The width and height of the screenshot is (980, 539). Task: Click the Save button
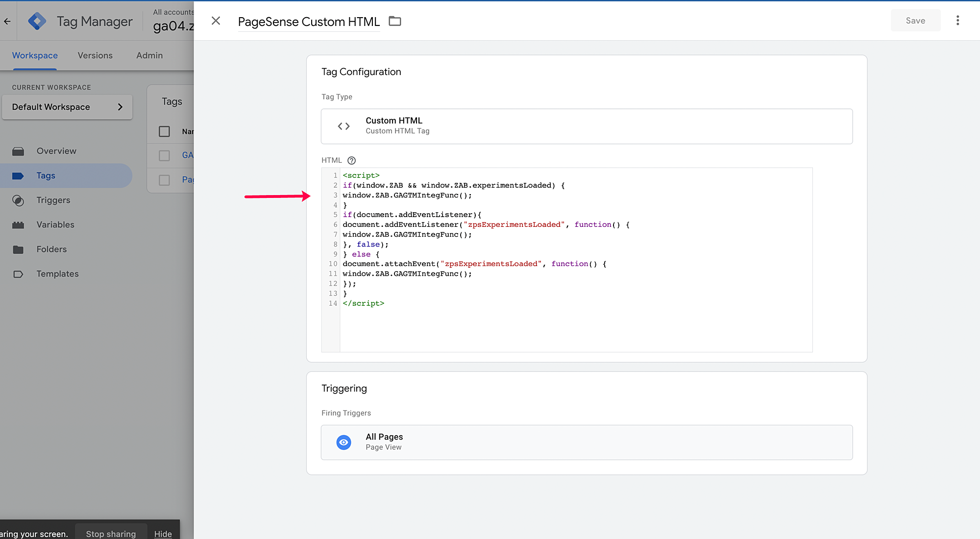point(915,21)
